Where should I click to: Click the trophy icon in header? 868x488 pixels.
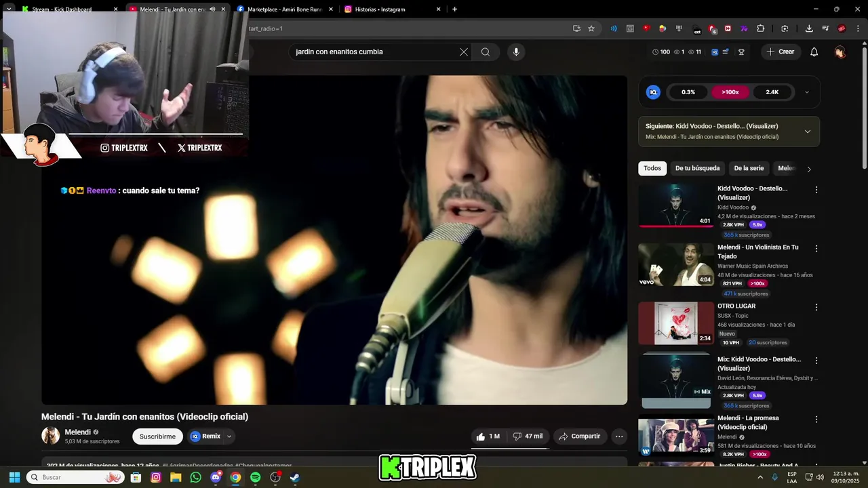click(x=741, y=52)
